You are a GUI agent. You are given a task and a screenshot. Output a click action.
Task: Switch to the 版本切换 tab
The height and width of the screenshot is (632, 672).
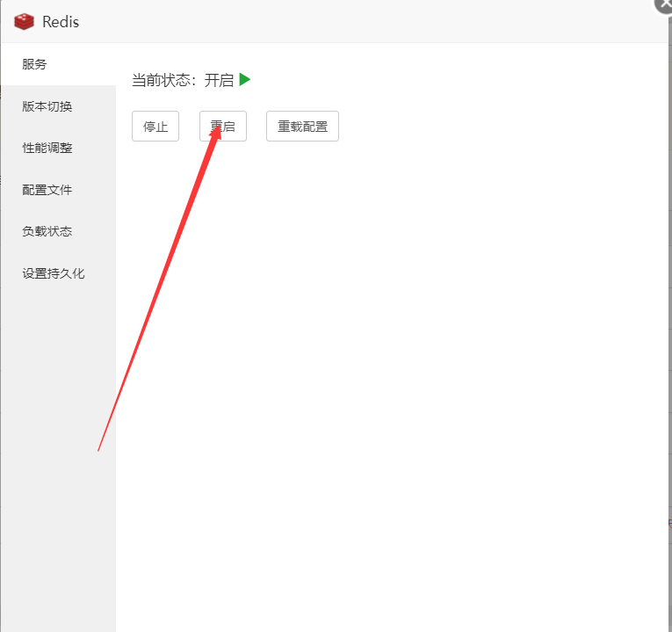pos(58,106)
